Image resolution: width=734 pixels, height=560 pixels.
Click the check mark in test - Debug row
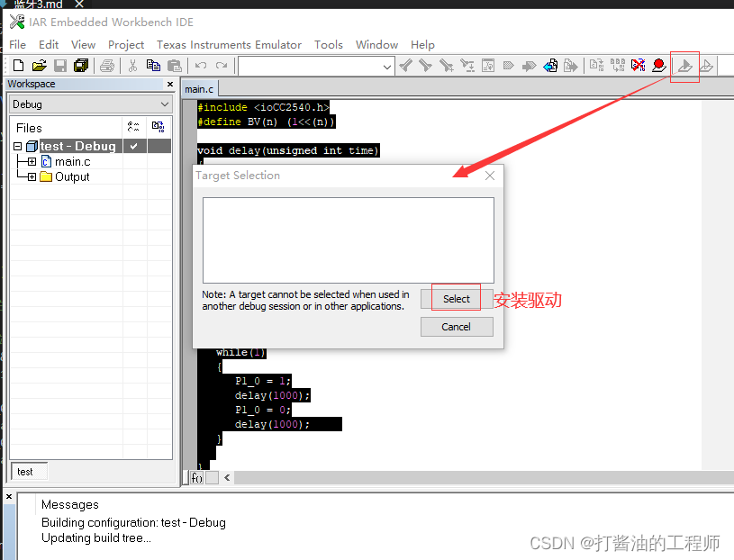tap(134, 147)
